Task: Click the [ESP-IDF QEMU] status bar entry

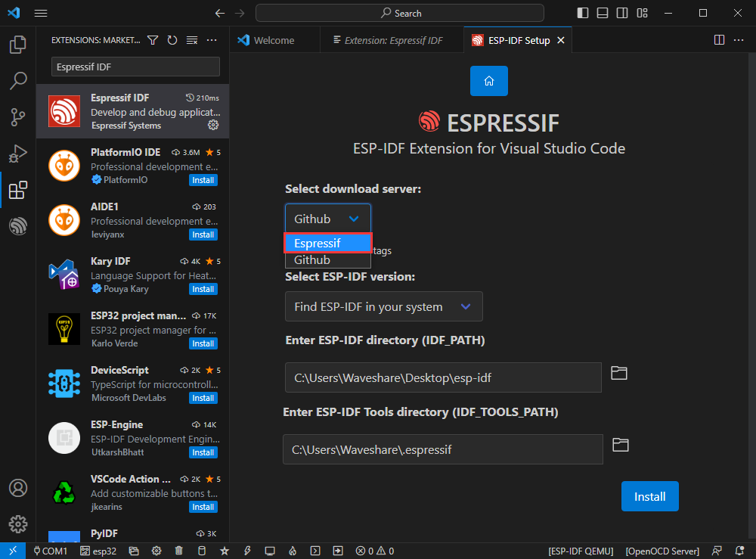Action: click(581, 551)
